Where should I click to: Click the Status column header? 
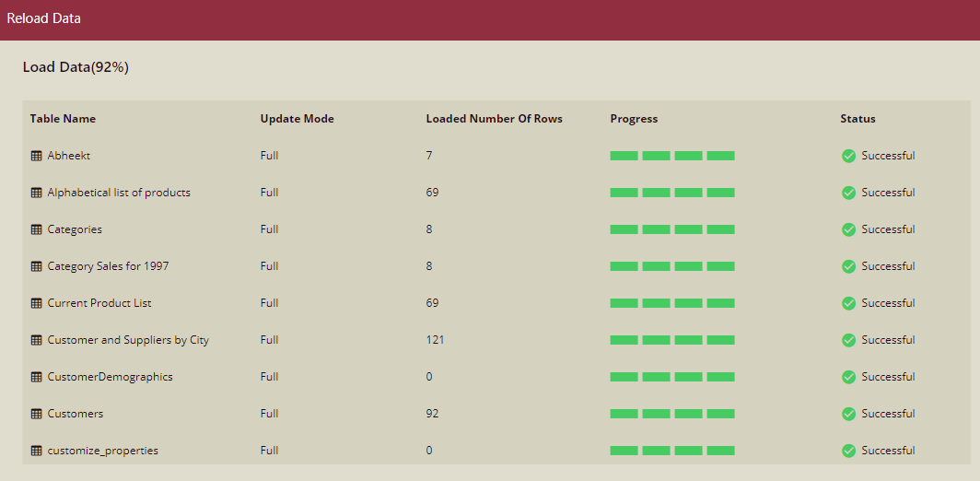[857, 119]
